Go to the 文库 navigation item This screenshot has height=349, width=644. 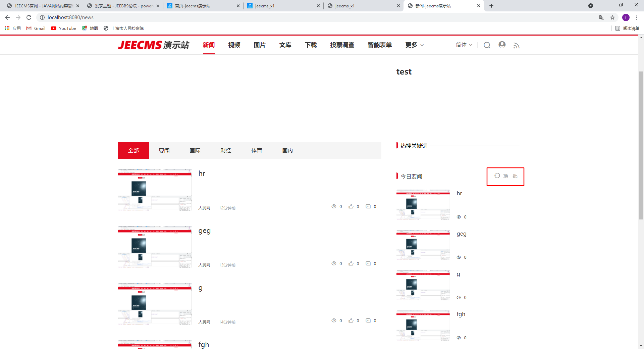click(x=285, y=45)
